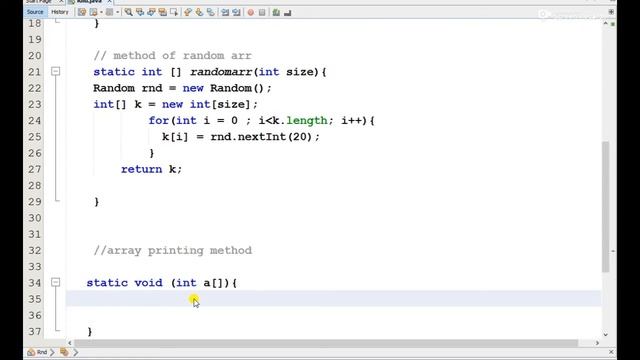The height and width of the screenshot is (360, 640).
Task: Click line number 25 in the gutter
Action: click(x=35, y=137)
